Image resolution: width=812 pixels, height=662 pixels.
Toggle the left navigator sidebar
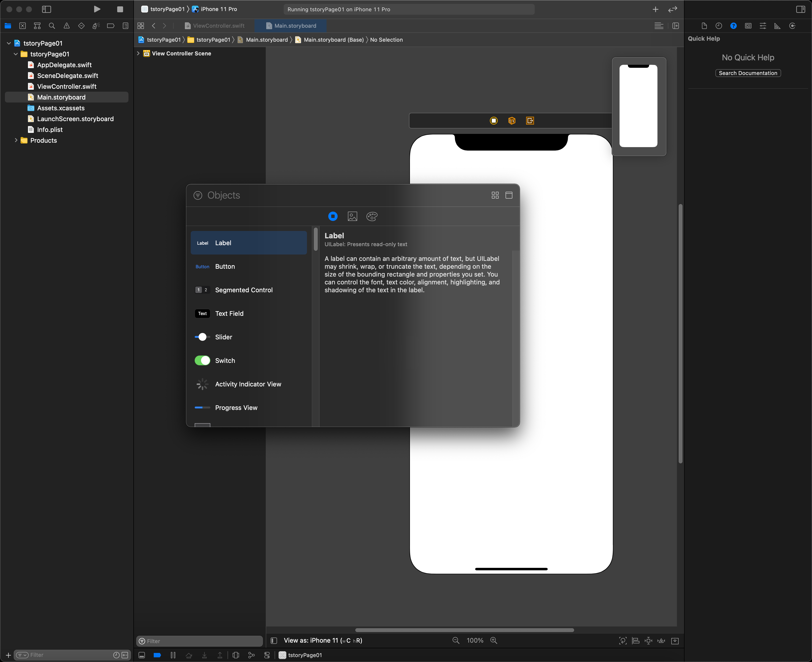47,9
